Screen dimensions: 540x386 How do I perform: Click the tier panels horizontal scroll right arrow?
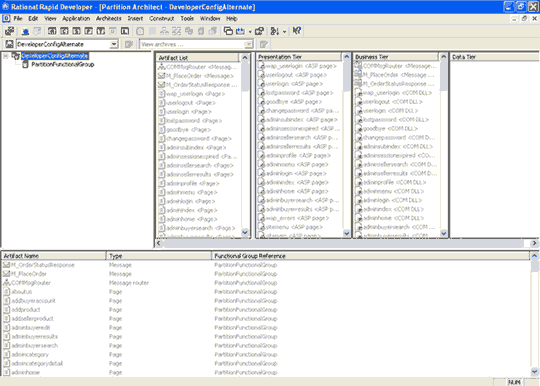tap(534, 243)
